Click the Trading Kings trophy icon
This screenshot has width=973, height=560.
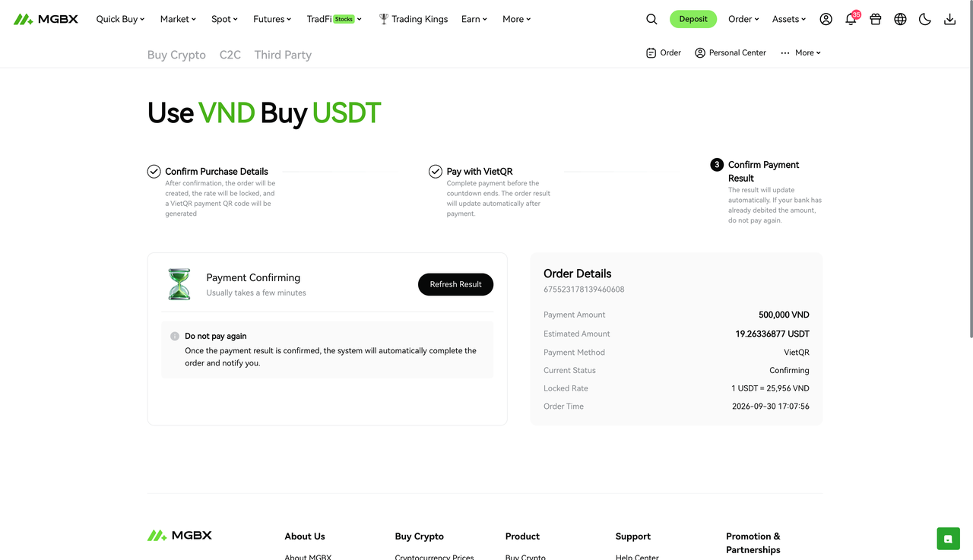click(384, 19)
